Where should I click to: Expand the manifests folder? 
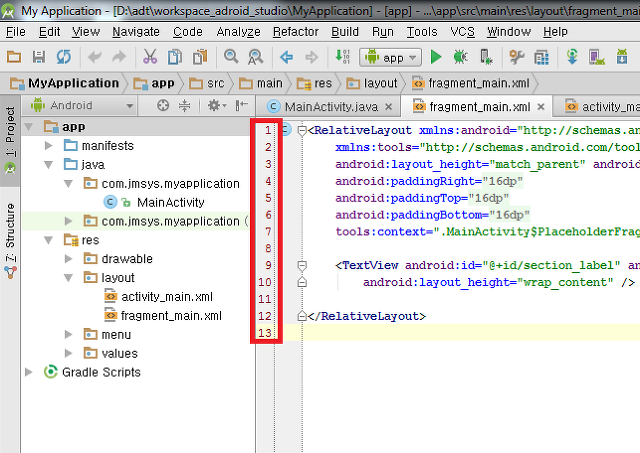pos(49,145)
